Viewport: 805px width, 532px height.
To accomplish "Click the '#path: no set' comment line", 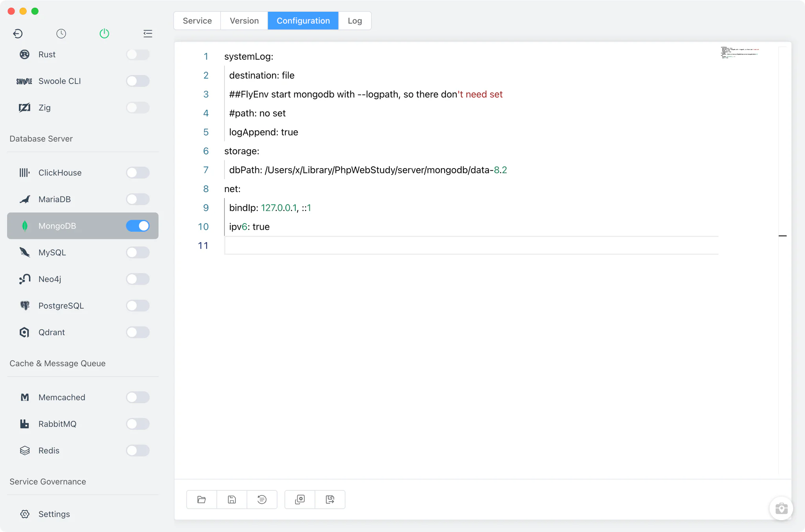I will pyautogui.click(x=257, y=113).
